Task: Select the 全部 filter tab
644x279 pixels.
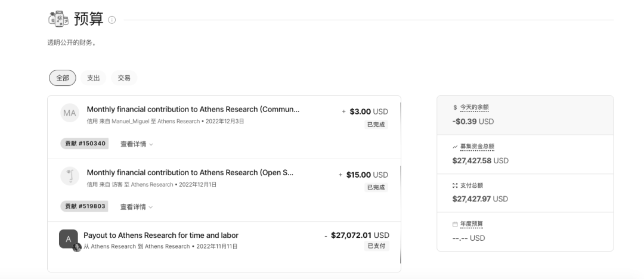Action: 63,77
